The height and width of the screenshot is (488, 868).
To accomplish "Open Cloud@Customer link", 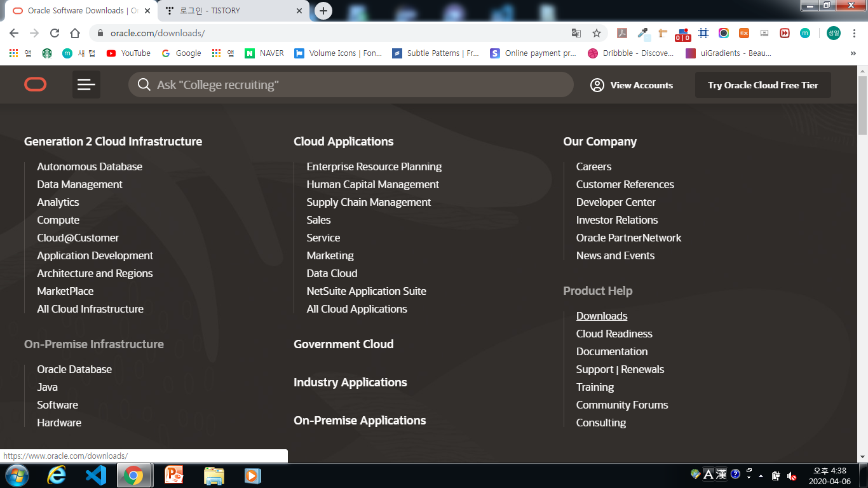I will click(x=78, y=238).
